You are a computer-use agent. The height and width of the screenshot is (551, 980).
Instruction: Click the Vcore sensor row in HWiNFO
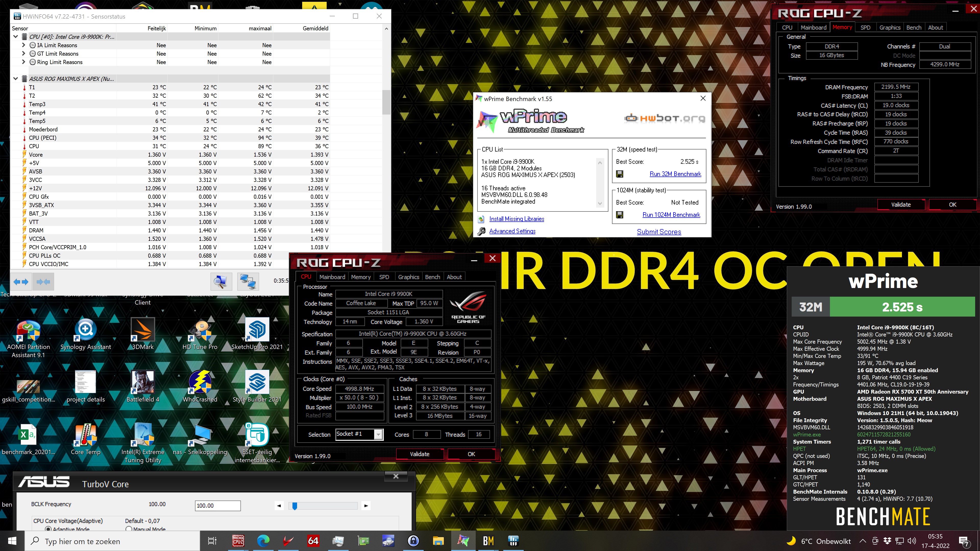170,155
